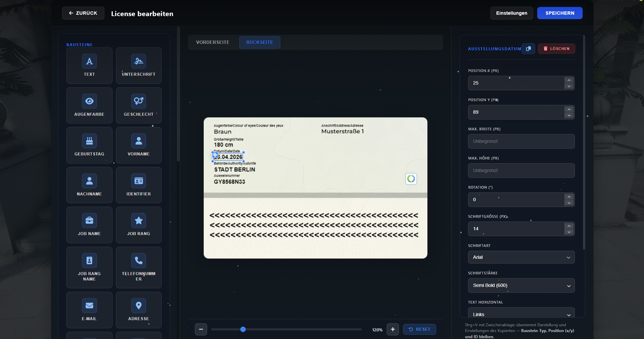This screenshot has width=644, height=339.
Task: Add the Geburtstag birthday block
Action: 89,145
